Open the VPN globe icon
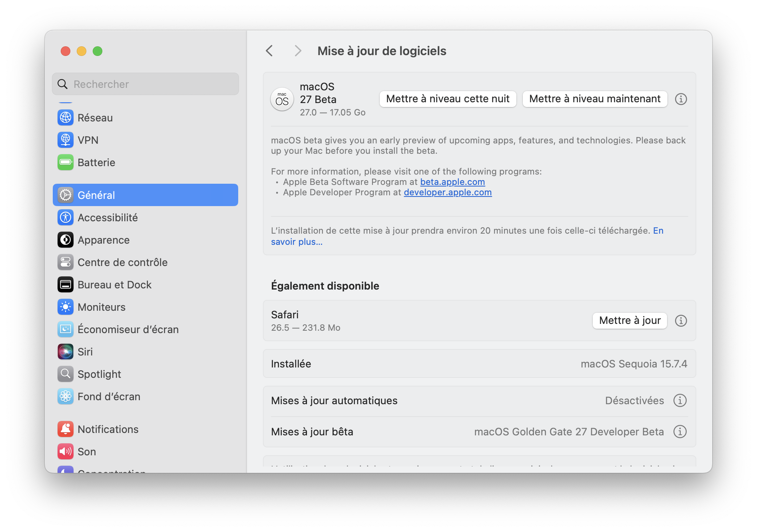 (66, 140)
